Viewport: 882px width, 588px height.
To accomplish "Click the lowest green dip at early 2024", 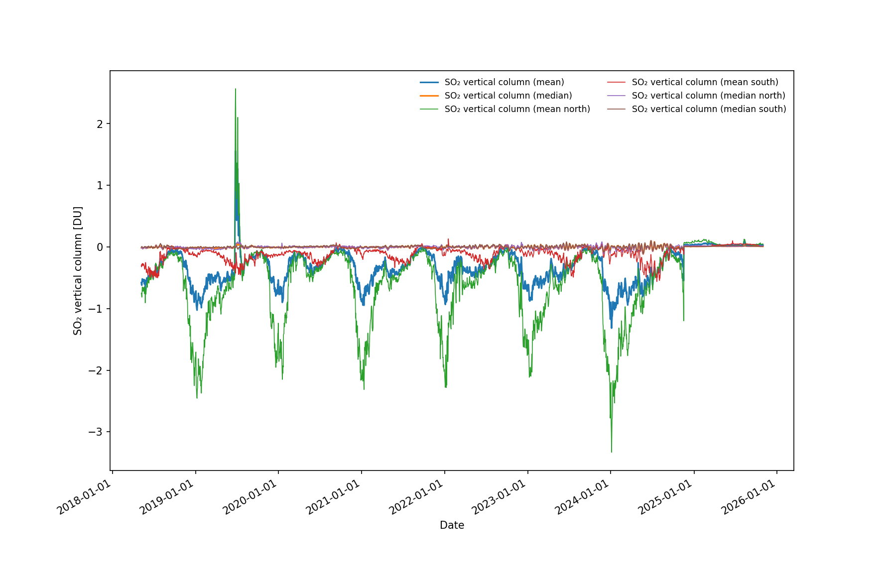I will (x=612, y=451).
